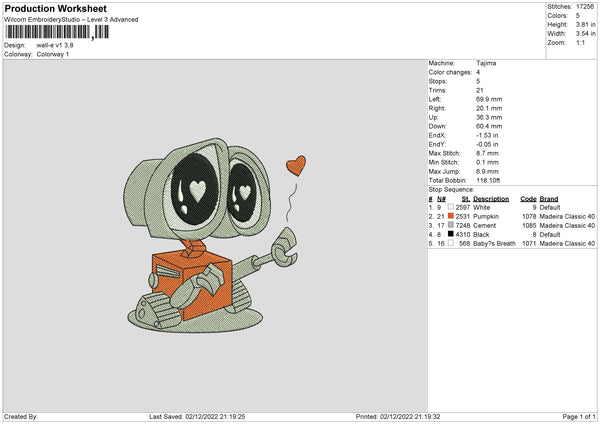Click the design name 'wall-e v1 3,8'
The image size is (600, 424).
point(55,45)
